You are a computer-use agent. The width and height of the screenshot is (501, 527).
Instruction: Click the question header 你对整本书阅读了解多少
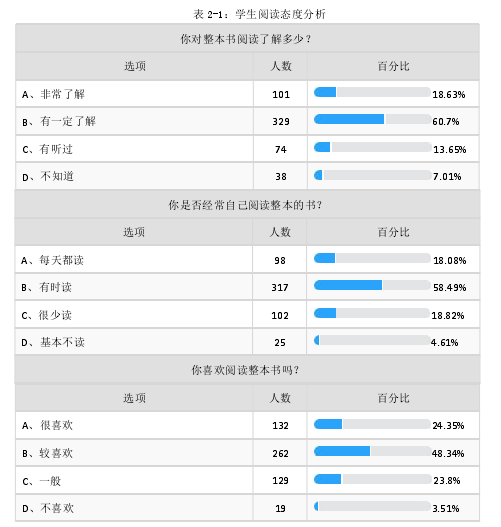[x=246, y=39]
